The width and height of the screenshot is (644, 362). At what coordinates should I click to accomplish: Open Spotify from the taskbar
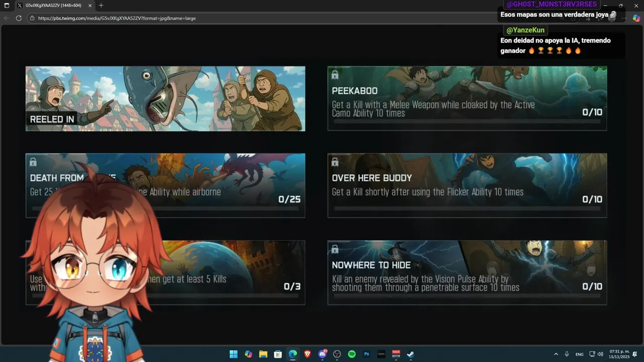(x=352, y=354)
